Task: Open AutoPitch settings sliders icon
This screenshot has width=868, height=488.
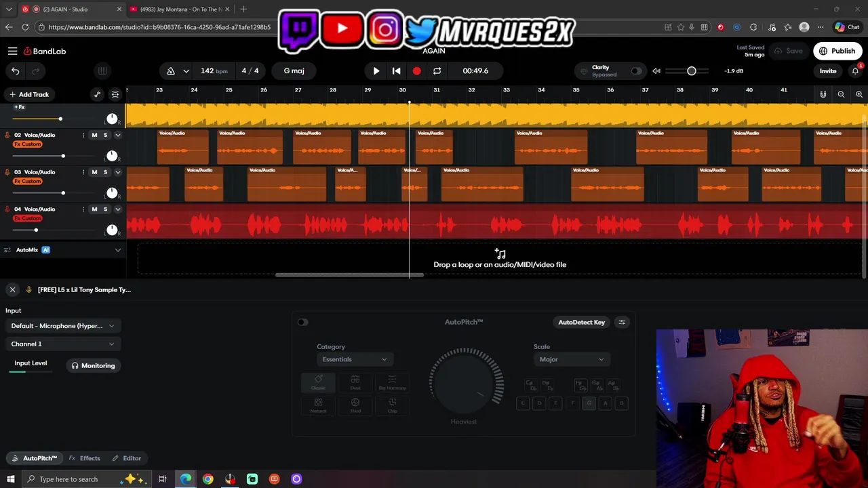Action: click(622, 322)
